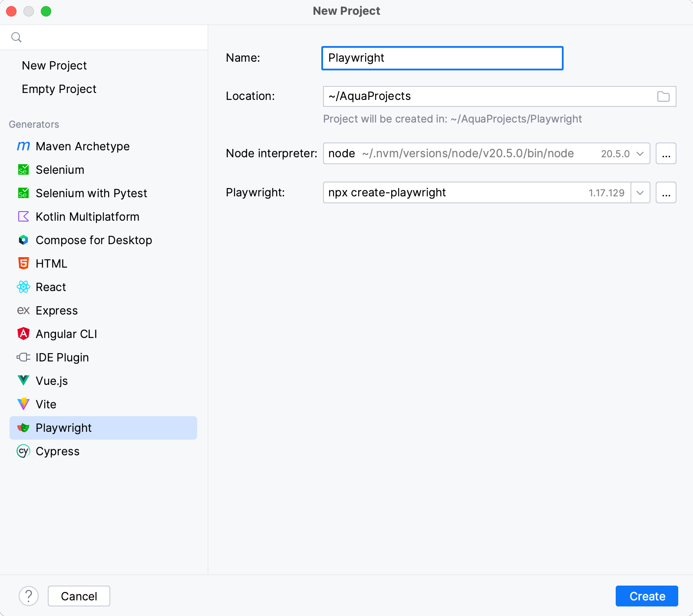Select the HTML generator label

tap(51, 264)
